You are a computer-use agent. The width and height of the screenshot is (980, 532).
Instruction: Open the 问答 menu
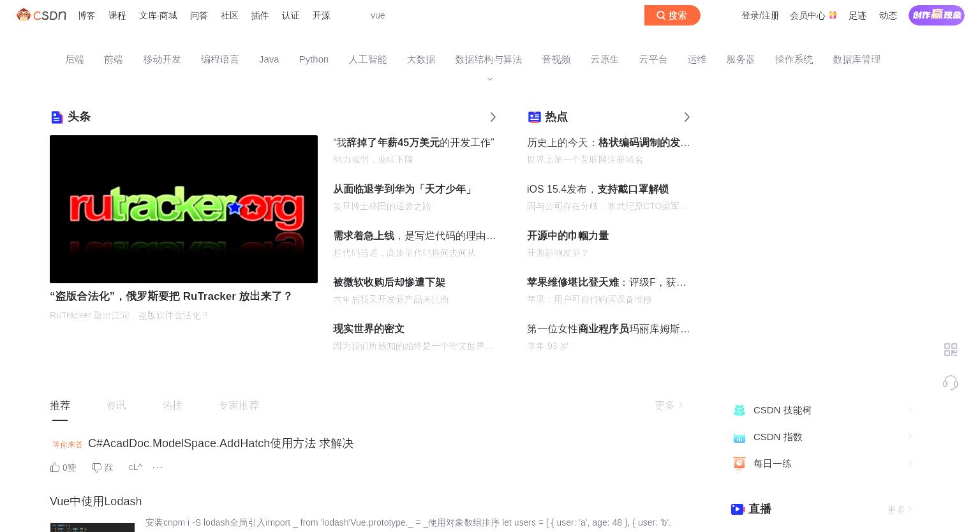pyautogui.click(x=199, y=15)
